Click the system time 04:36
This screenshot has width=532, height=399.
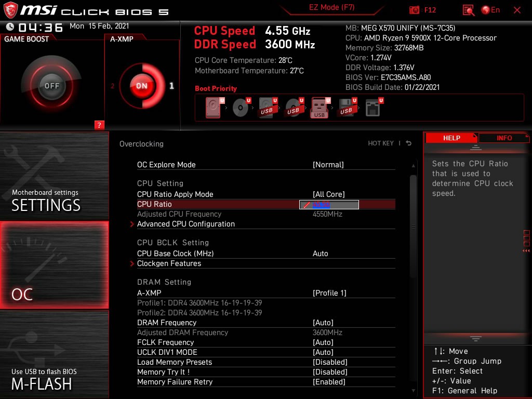pos(41,27)
